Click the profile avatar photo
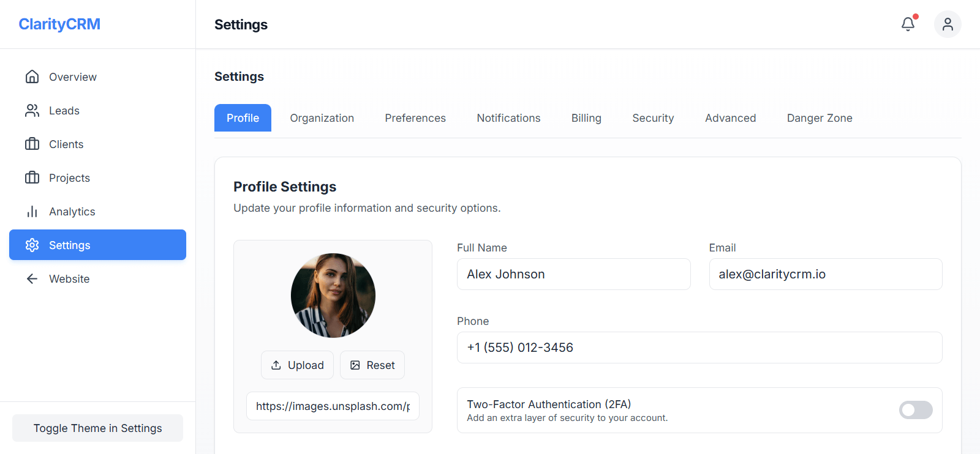This screenshot has height=454, width=980. [x=333, y=296]
